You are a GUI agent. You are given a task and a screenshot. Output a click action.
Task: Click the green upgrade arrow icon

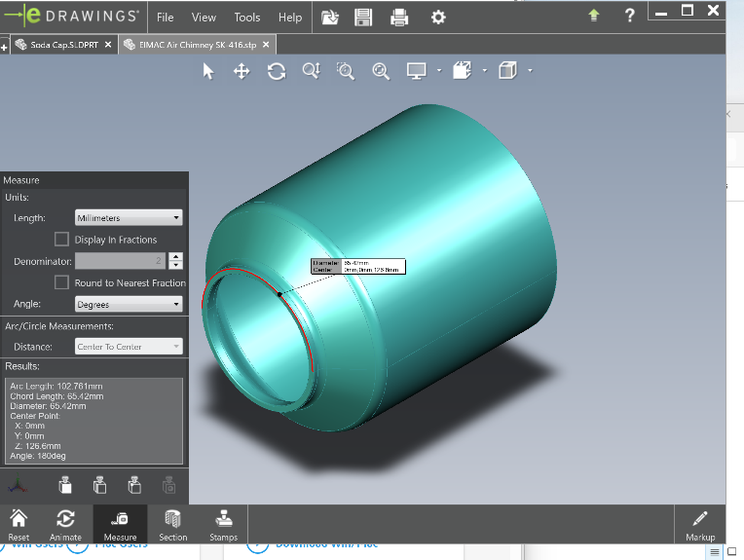(x=594, y=16)
